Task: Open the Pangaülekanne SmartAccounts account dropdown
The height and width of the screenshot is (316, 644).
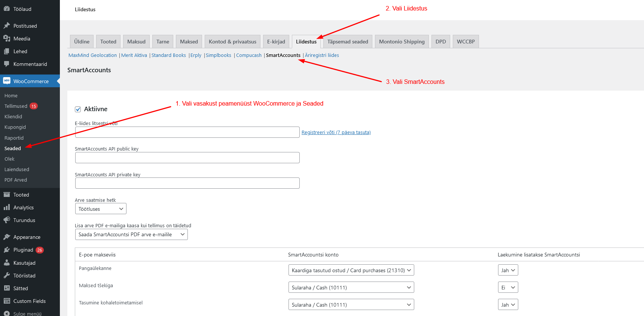Action: click(351, 270)
